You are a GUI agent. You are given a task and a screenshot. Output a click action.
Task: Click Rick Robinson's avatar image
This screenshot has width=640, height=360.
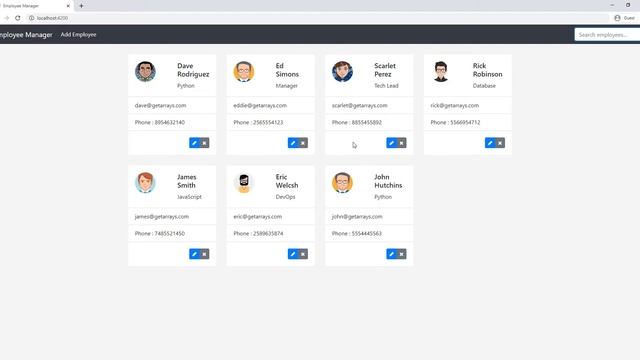click(x=441, y=71)
